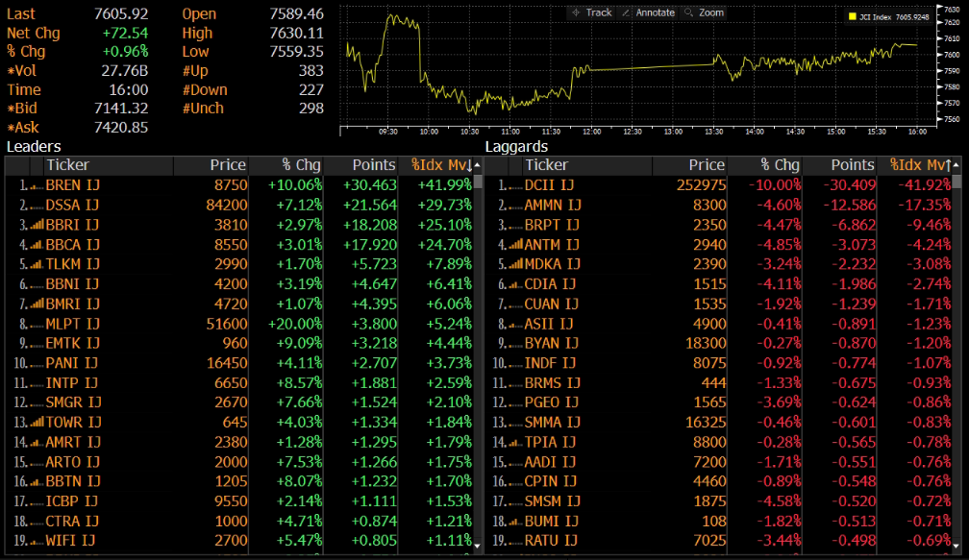Select EMTK IJ ticker row
The image size is (969, 560).
point(73,343)
